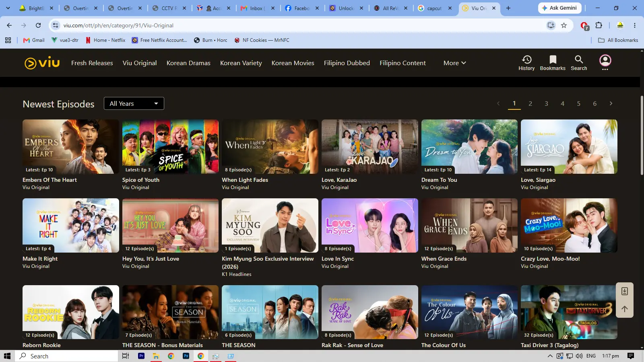Open Love, KaraJao thumbnail
Viewport: 644px width, 362px height.
(370, 146)
